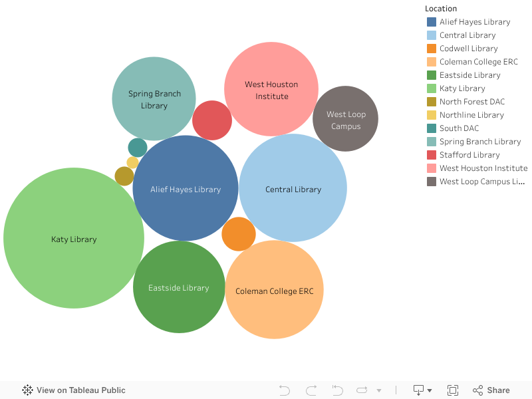Click the Location legend title
Screen dimensions: 532x399
pyautogui.click(x=441, y=9)
